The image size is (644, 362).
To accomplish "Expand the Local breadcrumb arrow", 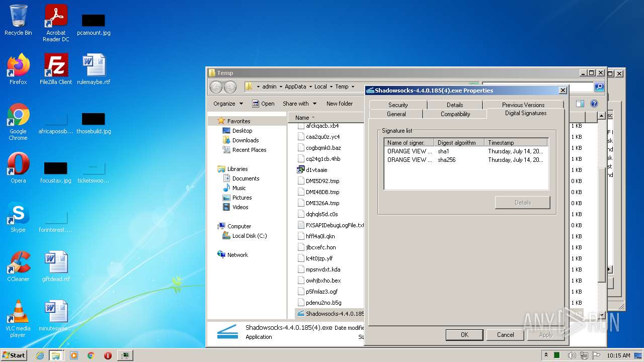I will point(331,86).
